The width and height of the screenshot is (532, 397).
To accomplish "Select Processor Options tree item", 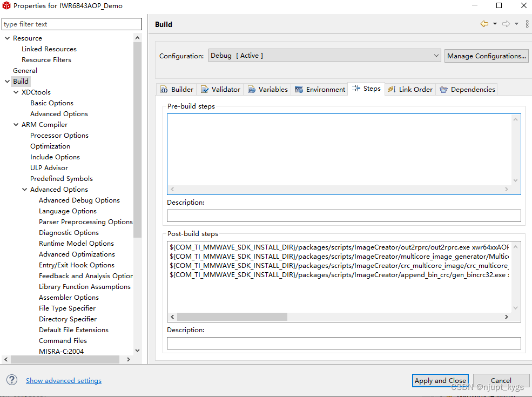I will pyautogui.click(x=59, y=136).
